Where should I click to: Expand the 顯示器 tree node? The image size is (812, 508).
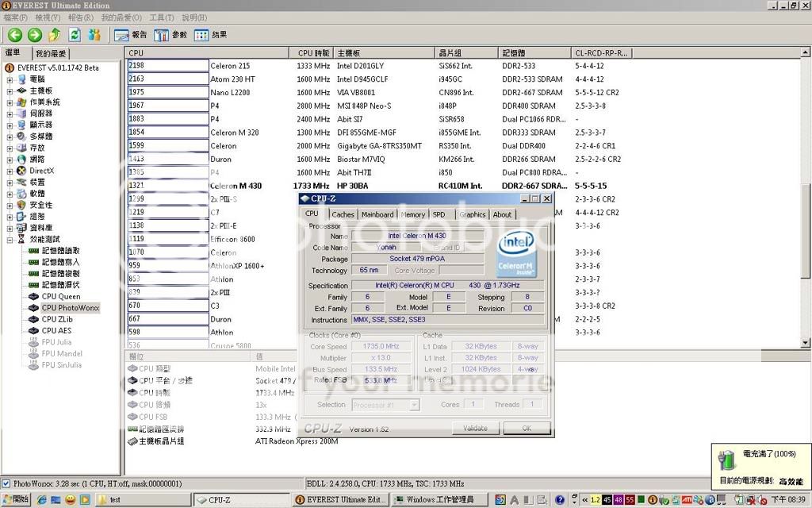tap(10, 125)
